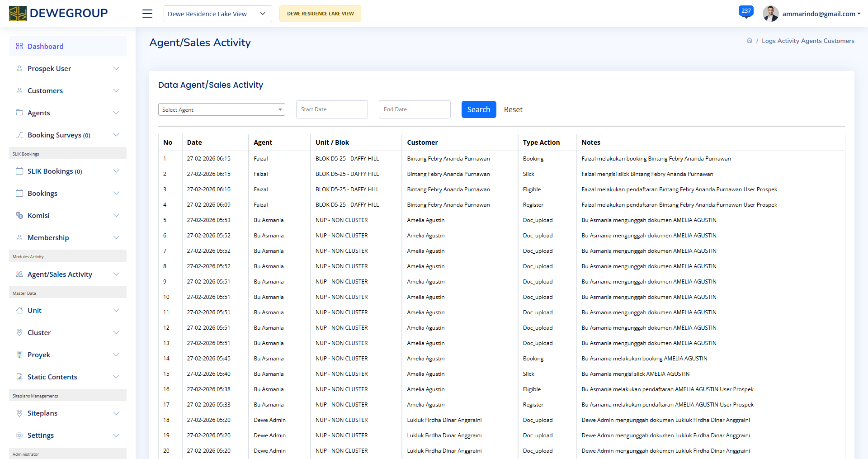Click the user avatar picture

(x=770, y=14)
